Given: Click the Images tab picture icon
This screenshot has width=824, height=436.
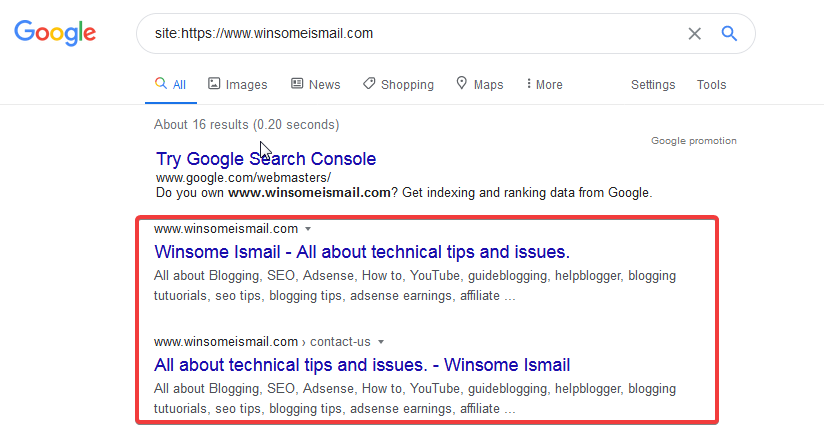Looking at the screenshot, I should click(x=214, y=84).
